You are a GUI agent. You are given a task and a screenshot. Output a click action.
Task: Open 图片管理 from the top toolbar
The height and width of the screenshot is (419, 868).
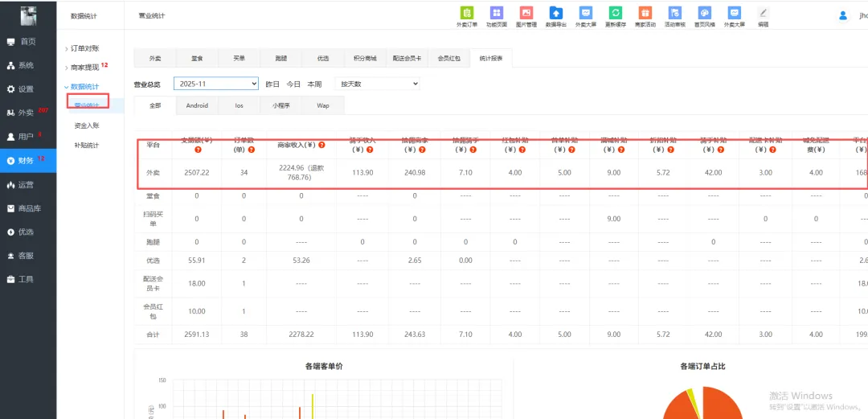pos(526,14)
